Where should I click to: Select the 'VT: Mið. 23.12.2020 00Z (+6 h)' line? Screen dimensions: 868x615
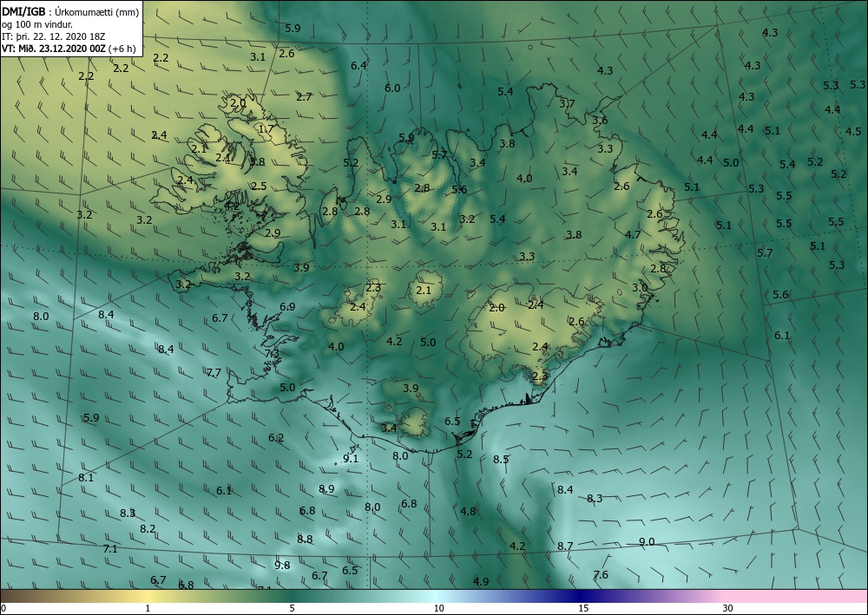69,48
